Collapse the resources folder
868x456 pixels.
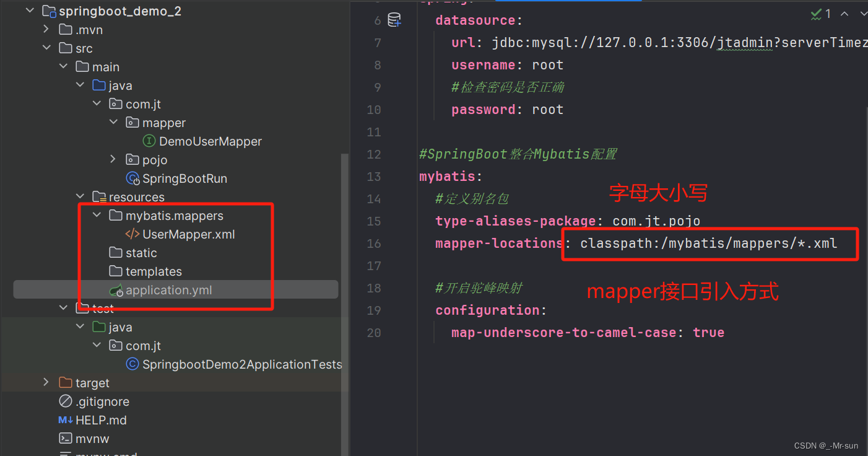click(80, 197)
